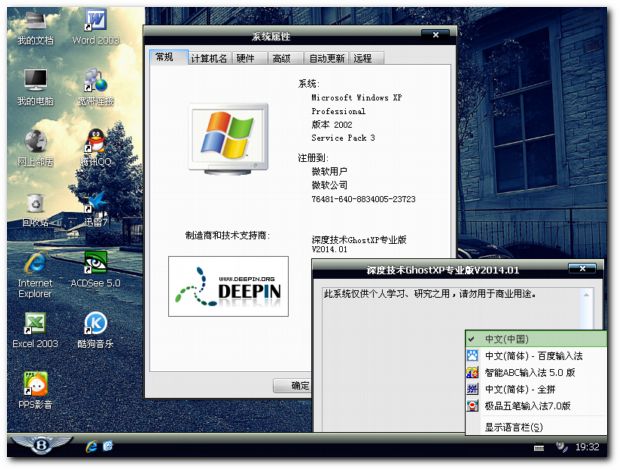620x470 pixels.
Task: Switch to the 硬件 tab
Action: tap(245, 59)
